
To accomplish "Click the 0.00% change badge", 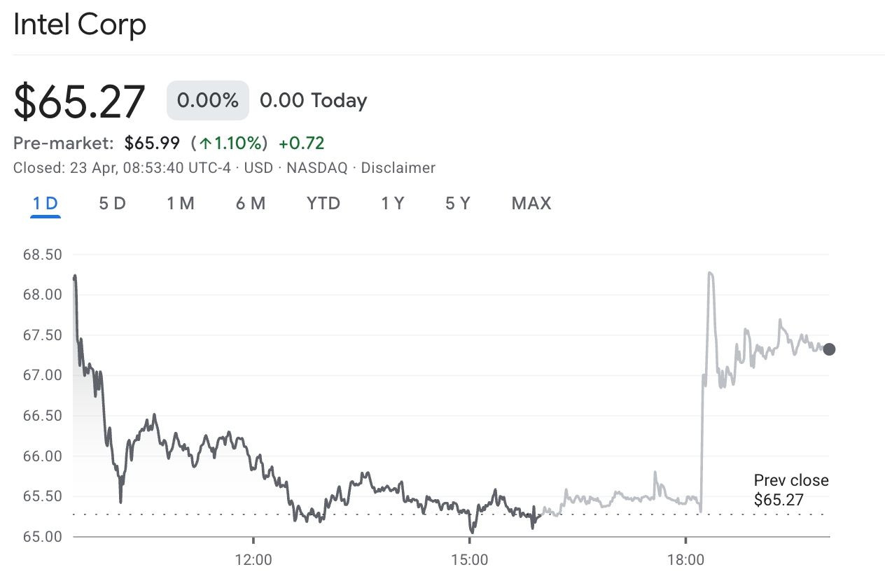I will 208,101.
